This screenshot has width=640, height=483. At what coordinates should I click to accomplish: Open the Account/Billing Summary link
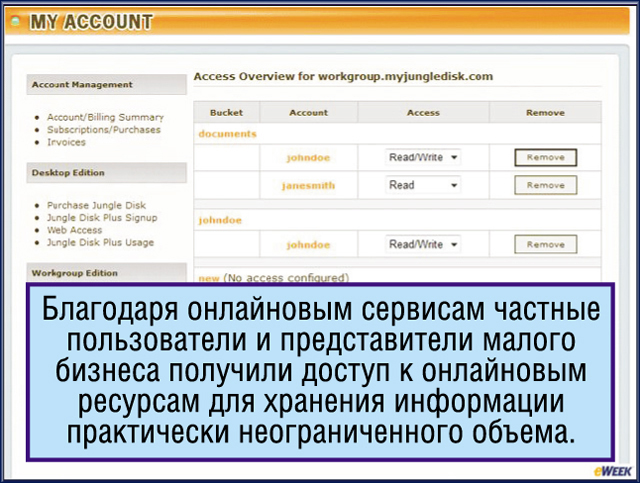(105, 117)
